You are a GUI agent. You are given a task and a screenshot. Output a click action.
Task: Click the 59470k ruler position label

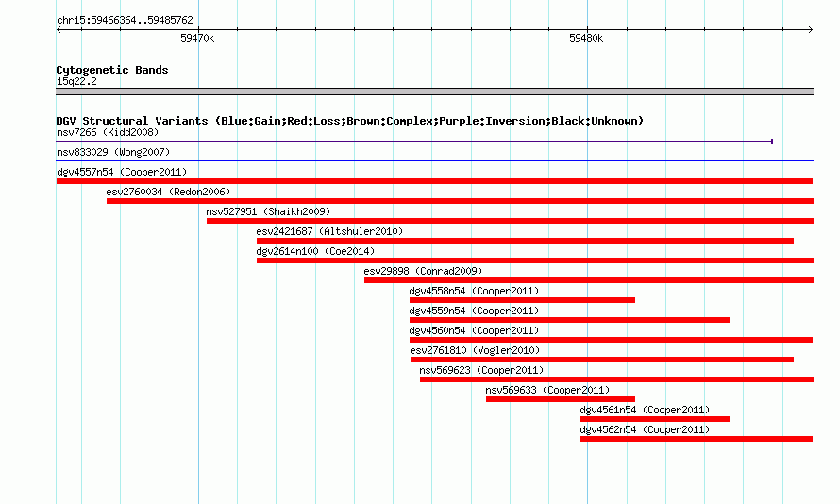coord(197,38)
